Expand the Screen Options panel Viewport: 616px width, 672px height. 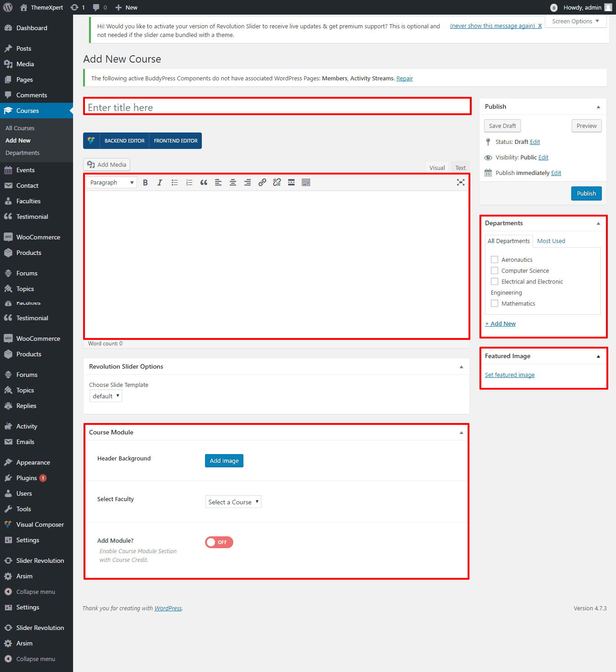575,21
